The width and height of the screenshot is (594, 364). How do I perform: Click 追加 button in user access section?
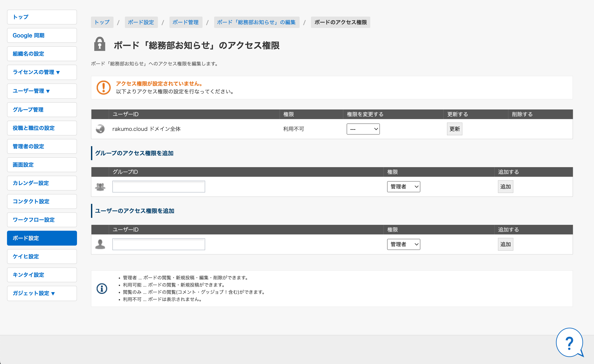[x=505, y=244]
